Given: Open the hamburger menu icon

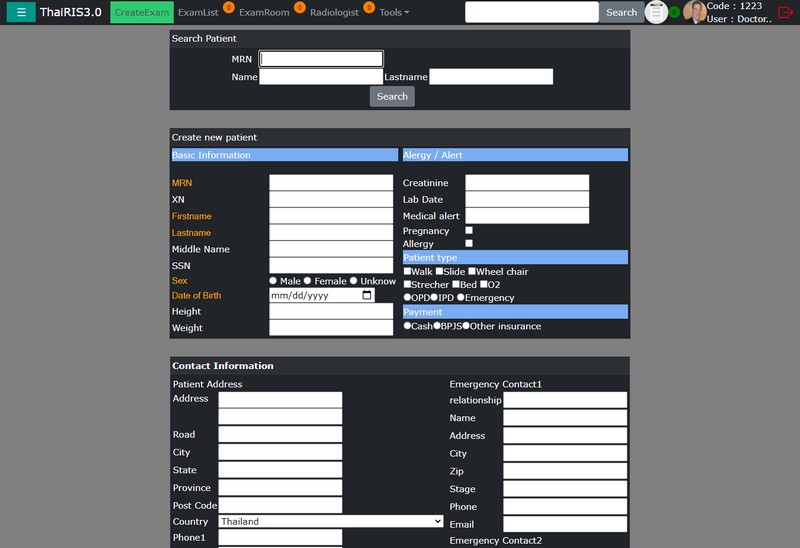Looking at the screenshot, I should point(22,13).
